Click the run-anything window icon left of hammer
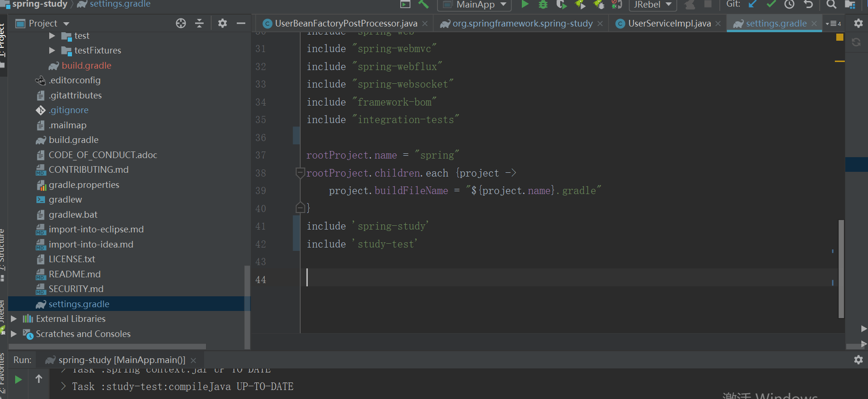This screenshot has width=868, height=399. click(405, 4)
